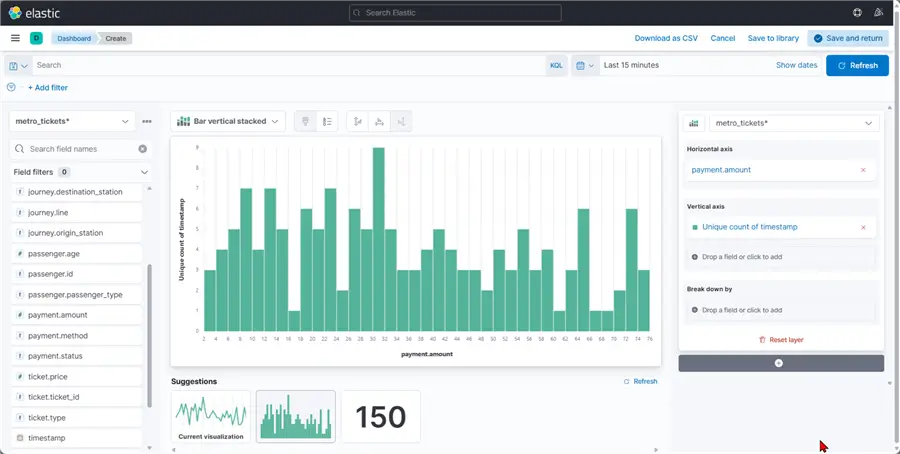900x454 pixels.
Task: Edit payment.amount horizontal axis dimension
Action: coord(721,170)
